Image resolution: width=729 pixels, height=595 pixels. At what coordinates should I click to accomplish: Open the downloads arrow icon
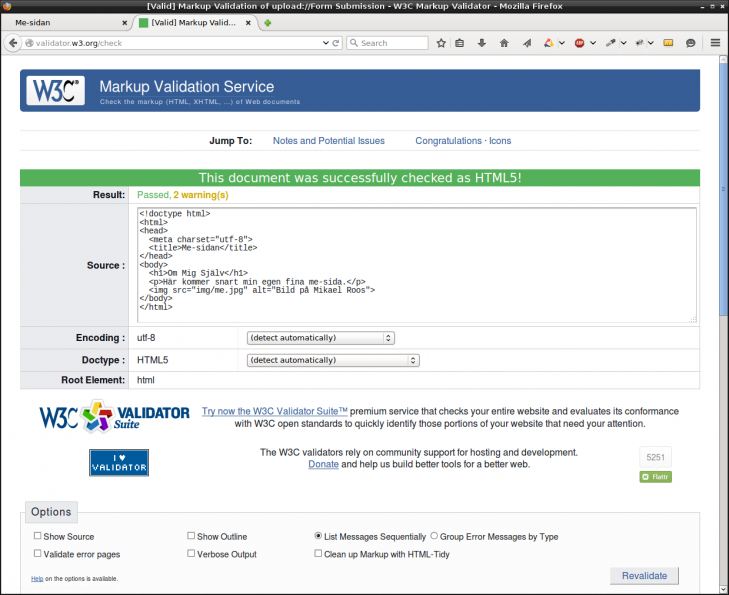482,43
